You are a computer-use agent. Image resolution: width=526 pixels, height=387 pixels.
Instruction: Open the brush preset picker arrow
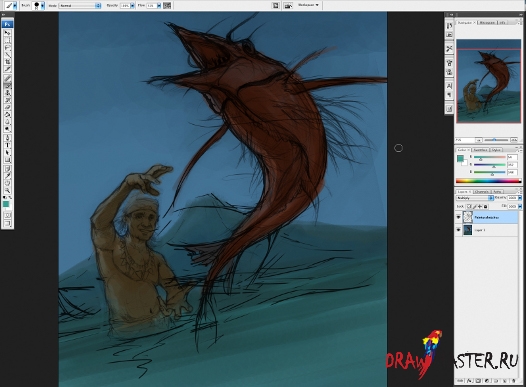point(43,5)
